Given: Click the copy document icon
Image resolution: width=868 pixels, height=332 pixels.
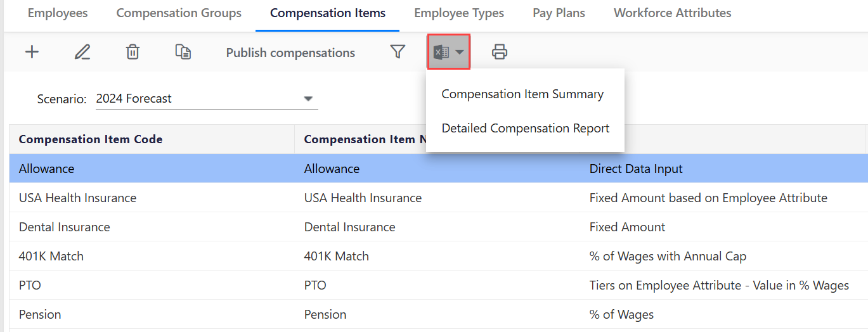Looking at the screenshot, I should [183, 52].
